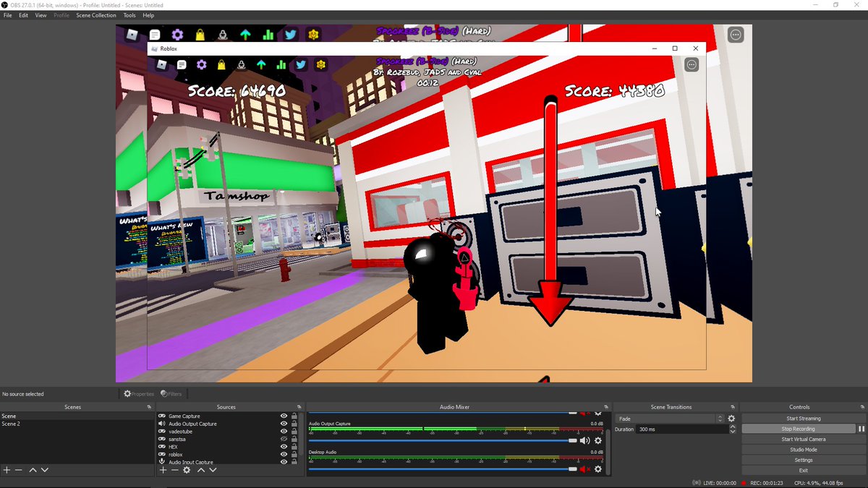Click the Start Streaming button
Image resolution: width=868 pixels, height=488 pixels.
pos(804,419)
